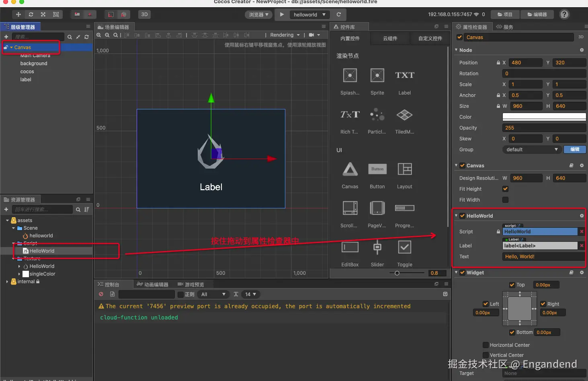Open the helloworld scene dropdown

[309, 14]
